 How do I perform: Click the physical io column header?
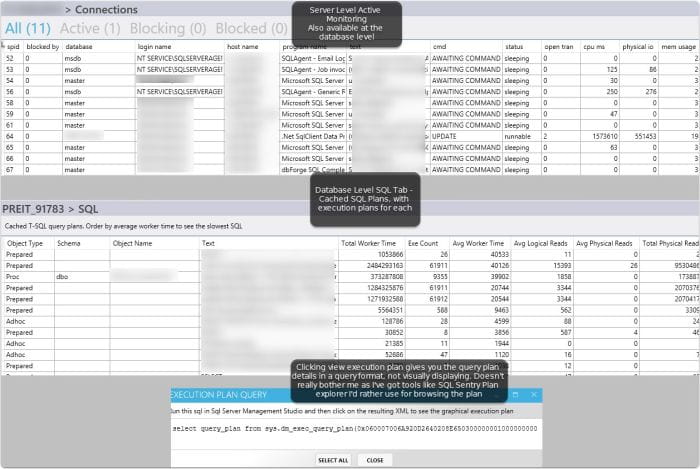(642, 46)
